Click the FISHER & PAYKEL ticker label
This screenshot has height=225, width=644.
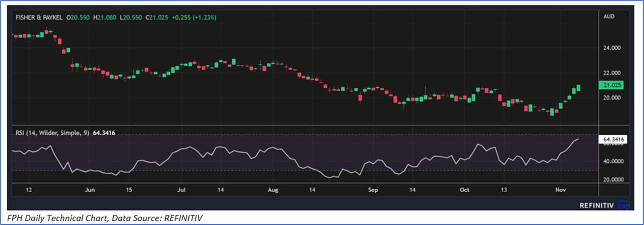coord(39,17)
